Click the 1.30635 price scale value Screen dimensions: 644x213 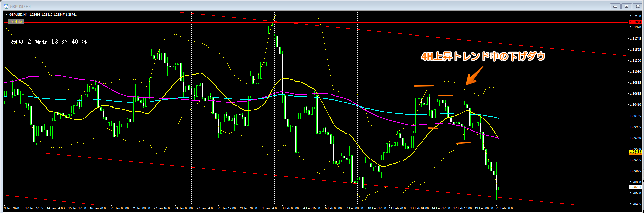click(x=635, y=93)
